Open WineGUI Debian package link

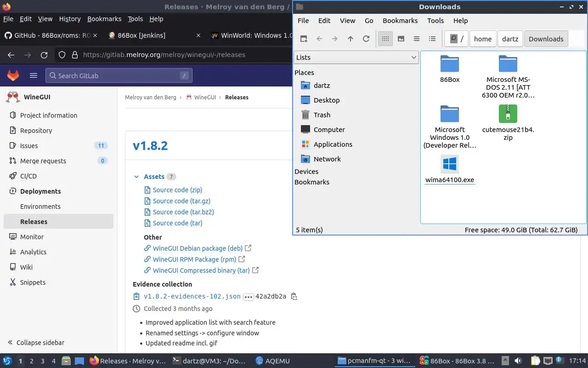click(198, 248)
